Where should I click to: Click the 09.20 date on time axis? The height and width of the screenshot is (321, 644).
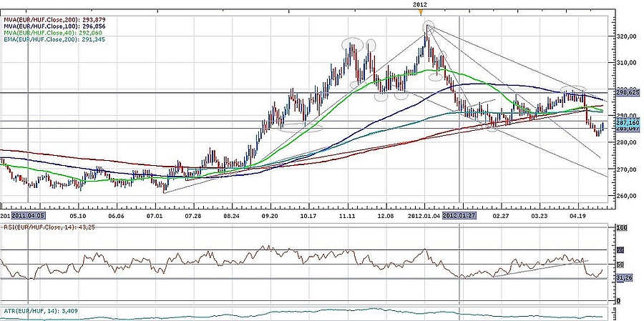[270, 214]
